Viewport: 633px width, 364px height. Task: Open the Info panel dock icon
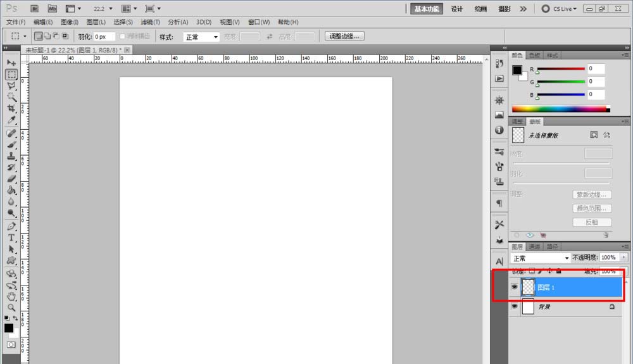pos(499,130)
